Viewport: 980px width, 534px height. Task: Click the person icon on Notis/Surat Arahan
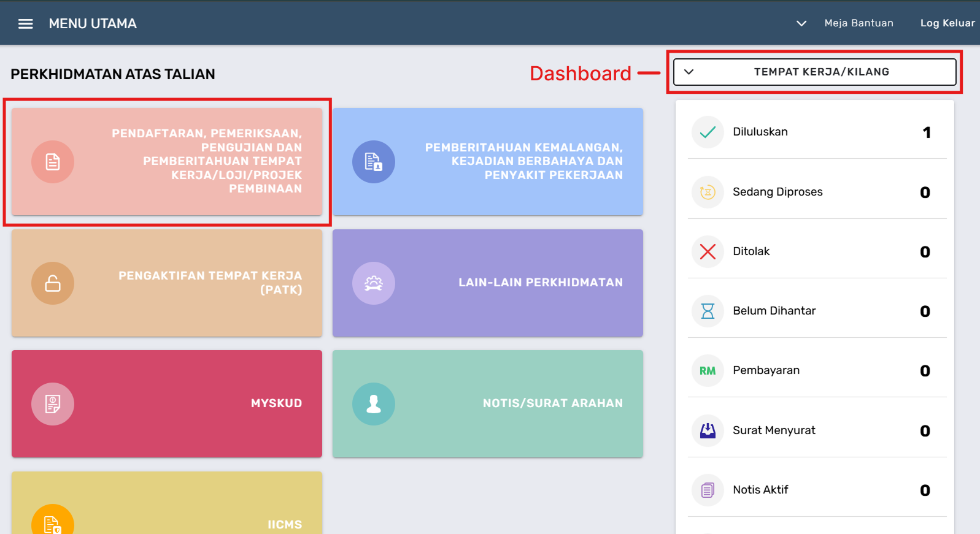pyautogui.click(x=373, y=404)
